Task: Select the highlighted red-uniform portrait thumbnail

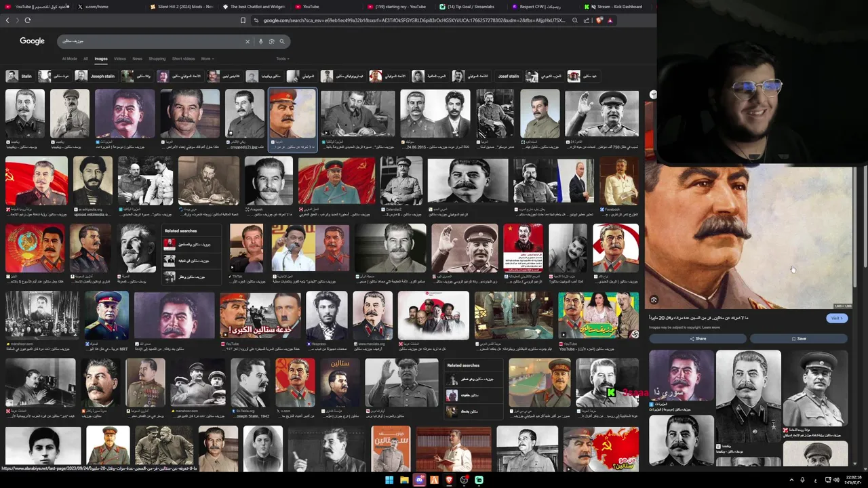Action: pyautogui.click(x=292, y=113)
